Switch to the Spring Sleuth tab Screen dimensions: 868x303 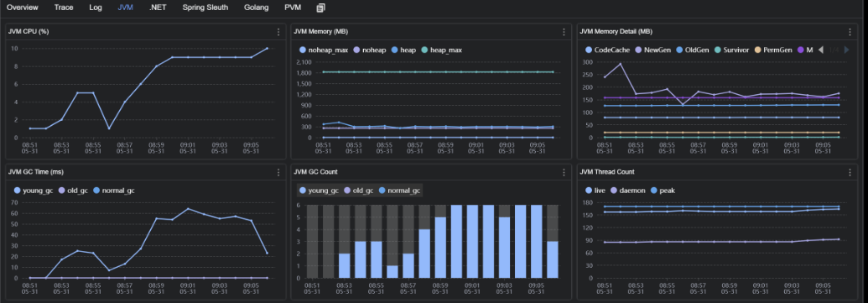[205, 8]
